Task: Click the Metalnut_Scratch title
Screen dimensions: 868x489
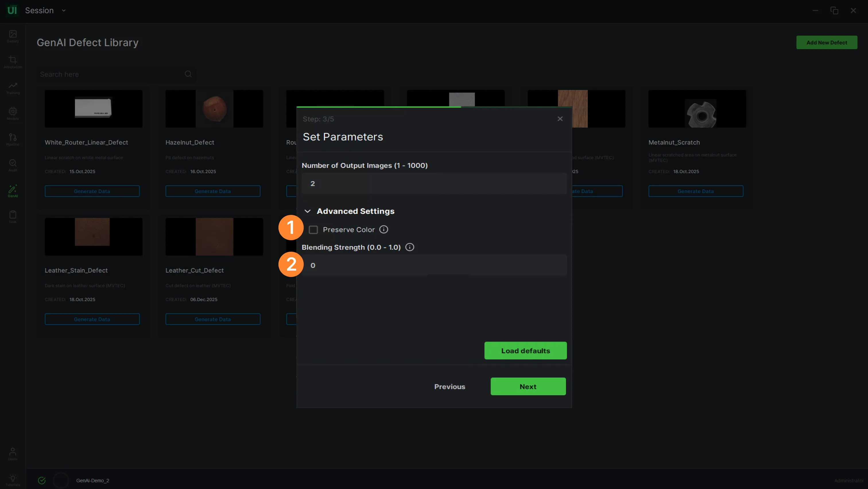Action: pos(674,142)
